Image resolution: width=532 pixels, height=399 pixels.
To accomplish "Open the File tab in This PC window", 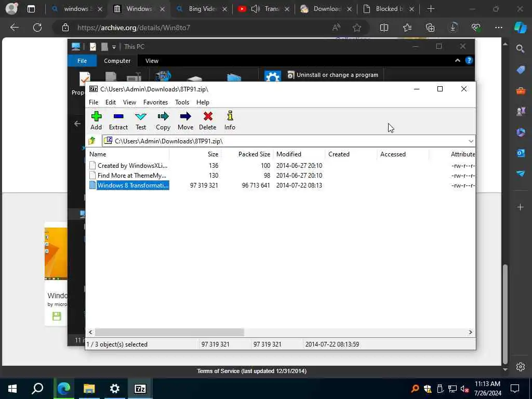I will coord(82,61).
